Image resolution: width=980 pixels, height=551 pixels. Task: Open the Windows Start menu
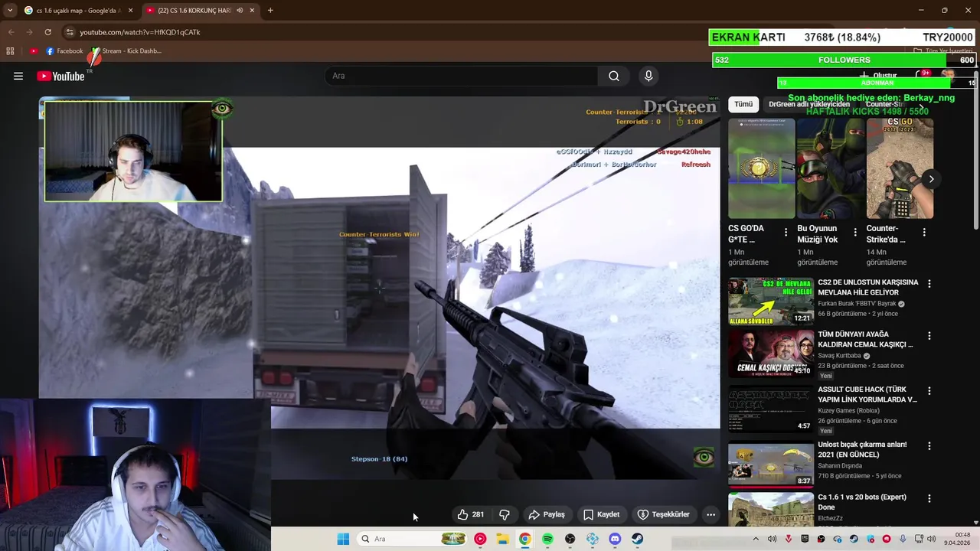click(343, 539)
